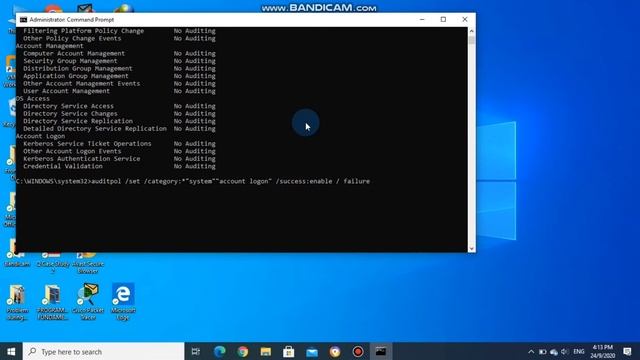Open File Explorer from the taskbar
The height and width of the screenshot is (360, 640).
(266, 351)
